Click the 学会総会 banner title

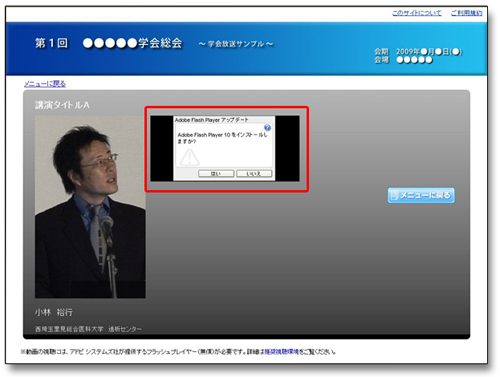pos(132,43)
